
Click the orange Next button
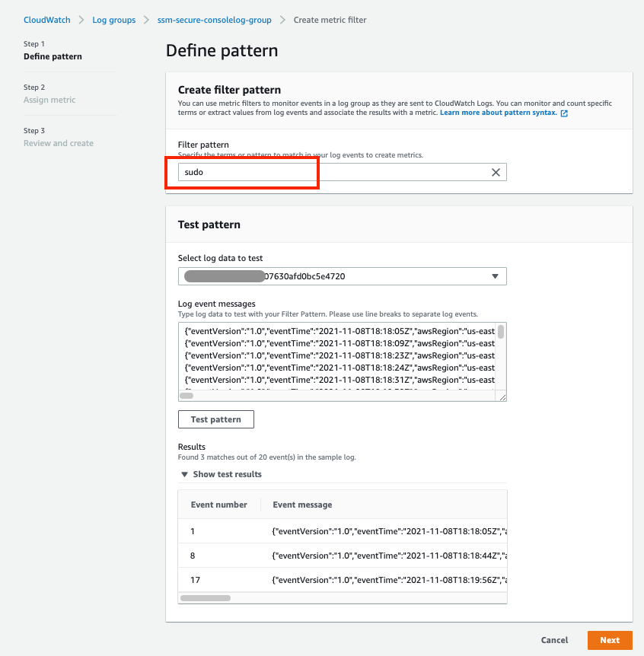click(610, 640)
